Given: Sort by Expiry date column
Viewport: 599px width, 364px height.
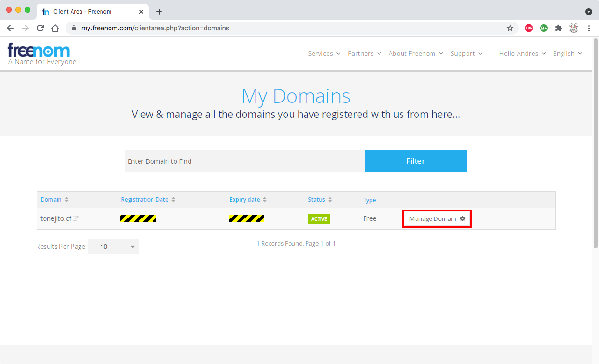Looking at the screenshot, I should click(248, 200).
